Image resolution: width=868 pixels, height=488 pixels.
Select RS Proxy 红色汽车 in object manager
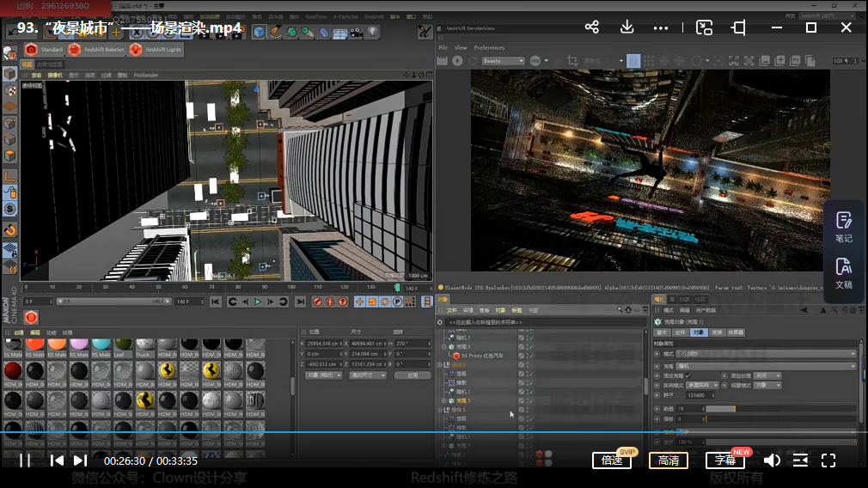coord(481,356)
